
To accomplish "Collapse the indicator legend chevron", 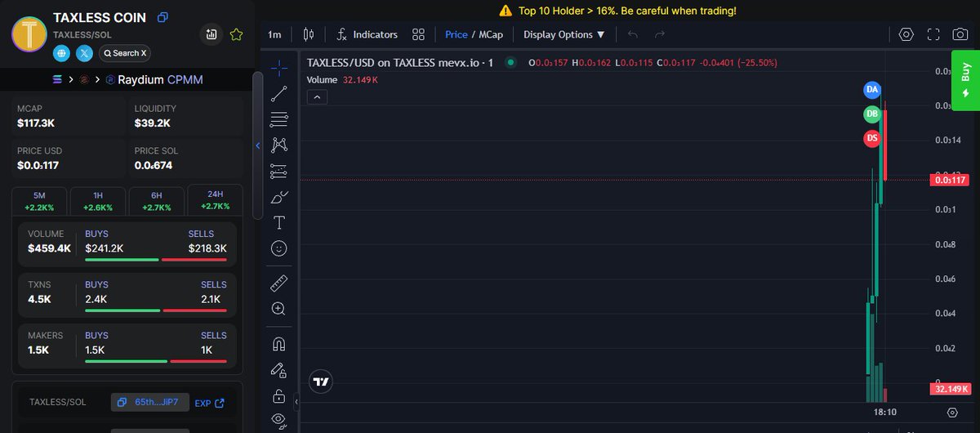I will click(x=318, y=97).
